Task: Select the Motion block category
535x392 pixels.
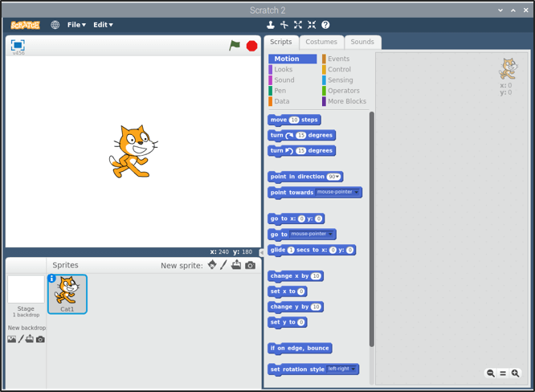Action: click(292, 59)
